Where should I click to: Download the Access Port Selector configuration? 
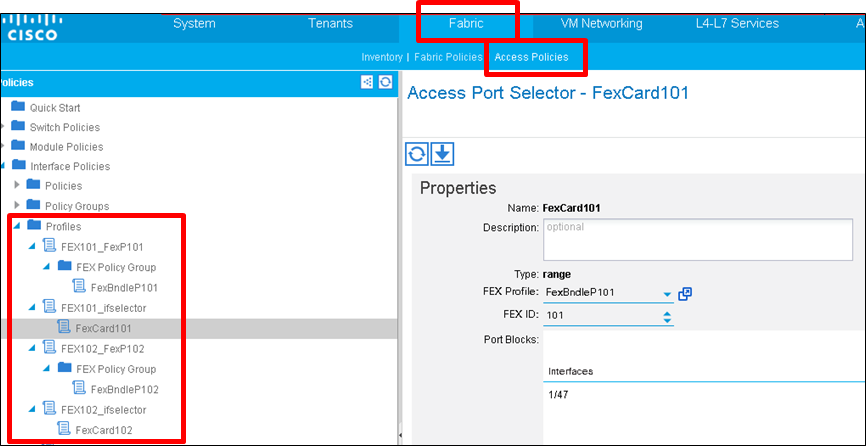[442, 154]
